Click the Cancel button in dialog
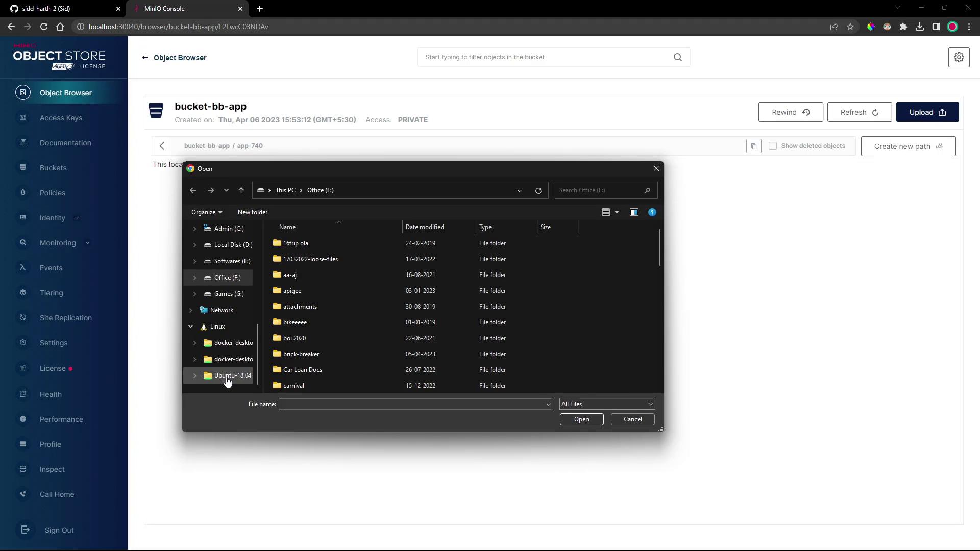Viewport: 980px width, 551px height. (632, 419)
